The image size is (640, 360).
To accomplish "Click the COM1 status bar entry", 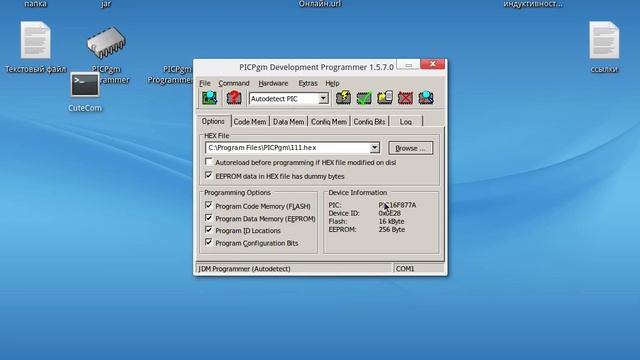I will (405, 269).
